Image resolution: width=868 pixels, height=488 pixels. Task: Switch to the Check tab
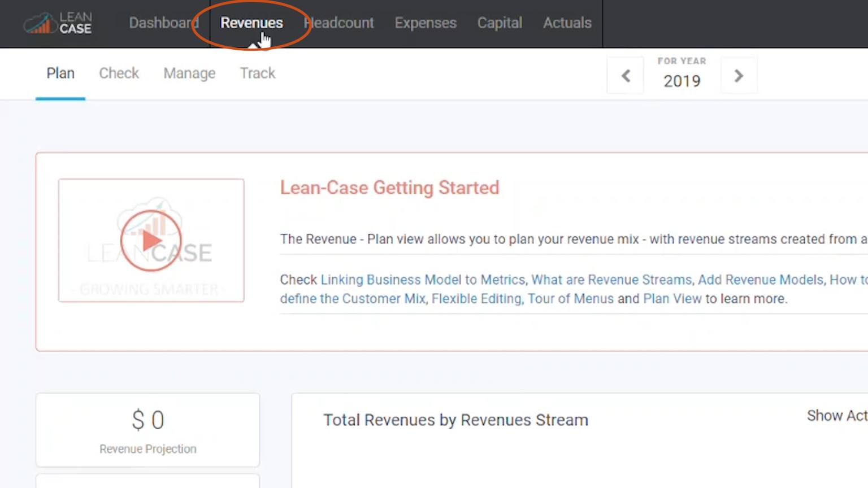[119, 73]
